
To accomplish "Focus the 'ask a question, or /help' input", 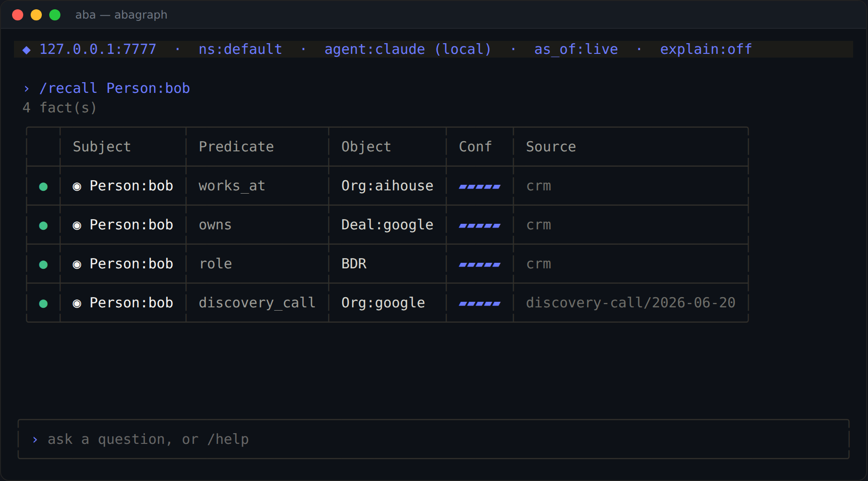I will (x=433, y=439).
